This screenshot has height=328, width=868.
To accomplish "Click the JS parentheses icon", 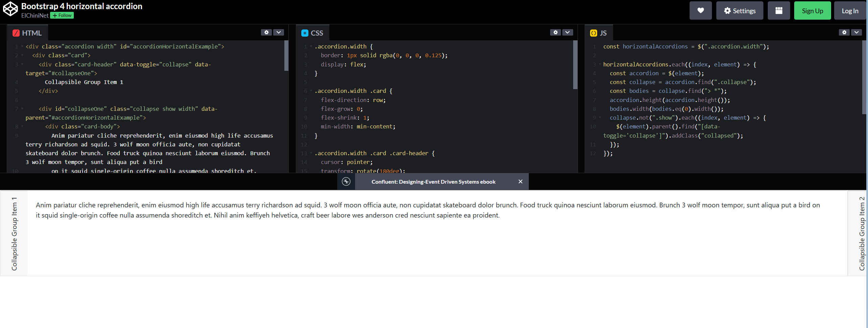I will 593,33.
